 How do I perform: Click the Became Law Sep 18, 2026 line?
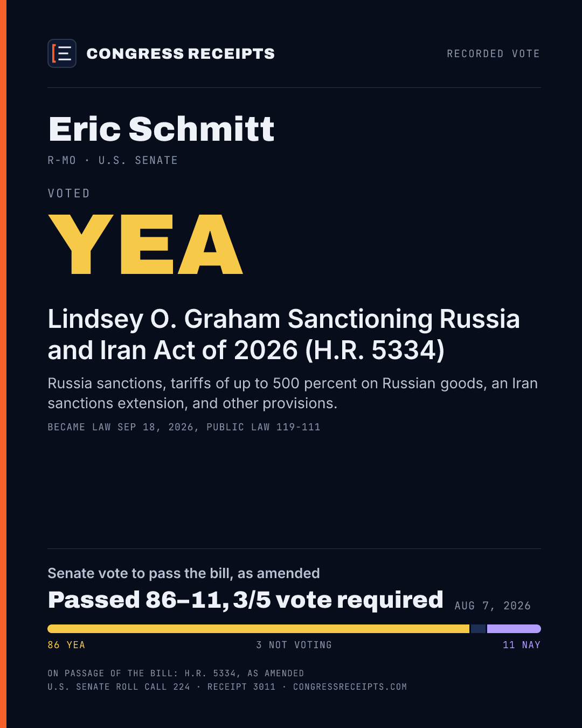click(x=184, y=427)
